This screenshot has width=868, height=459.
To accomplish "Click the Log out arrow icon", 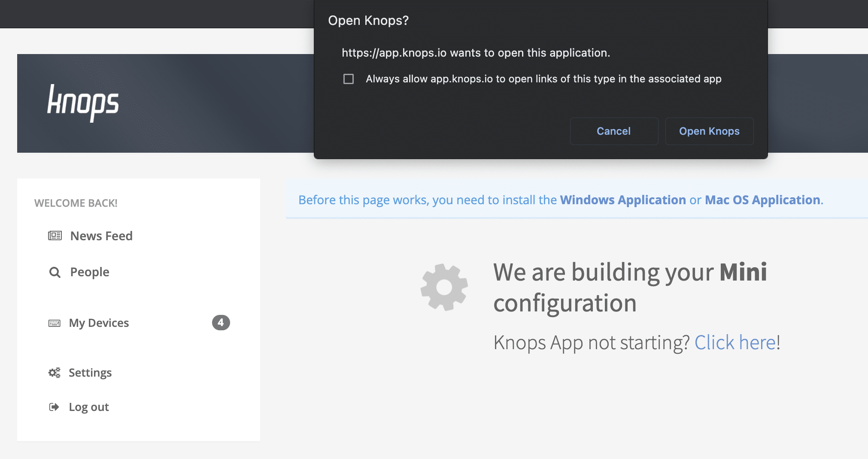I will pos(54,407).
